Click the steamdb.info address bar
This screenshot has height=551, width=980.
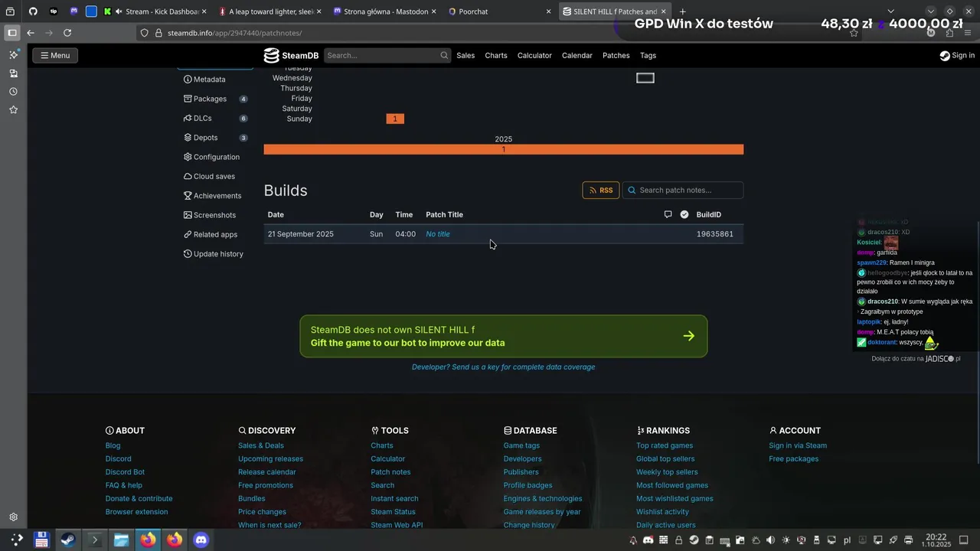[490, 33]
